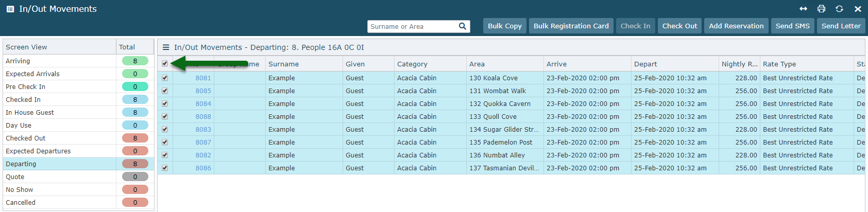Open reservation number 8084 link
The width and height of the screenshot is (868, 212).
tap(203, 103)
